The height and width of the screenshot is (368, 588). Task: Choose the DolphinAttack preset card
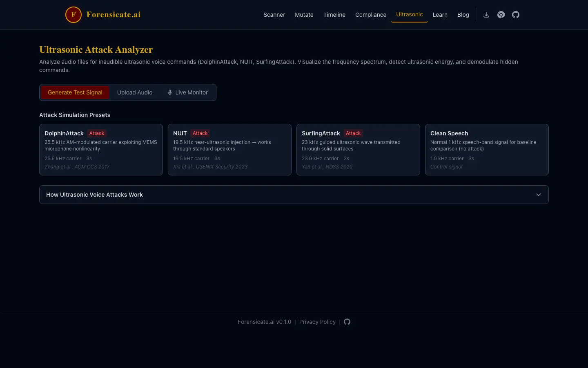click(x=101, y=150)
